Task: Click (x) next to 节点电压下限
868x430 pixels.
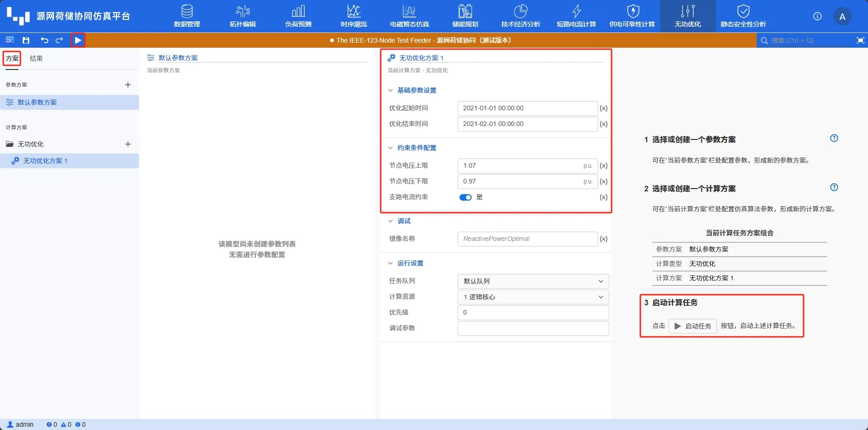Action: point(604,182)
